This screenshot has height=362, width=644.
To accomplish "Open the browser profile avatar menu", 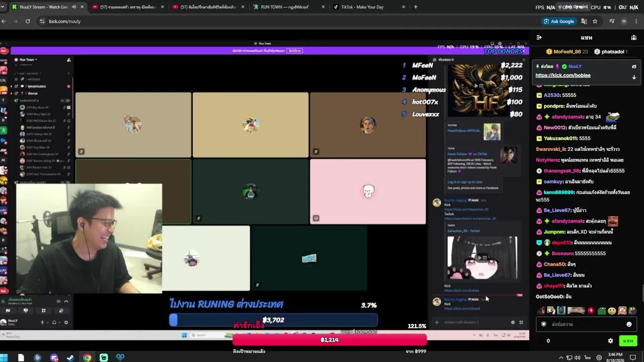I will pos(624,21).
